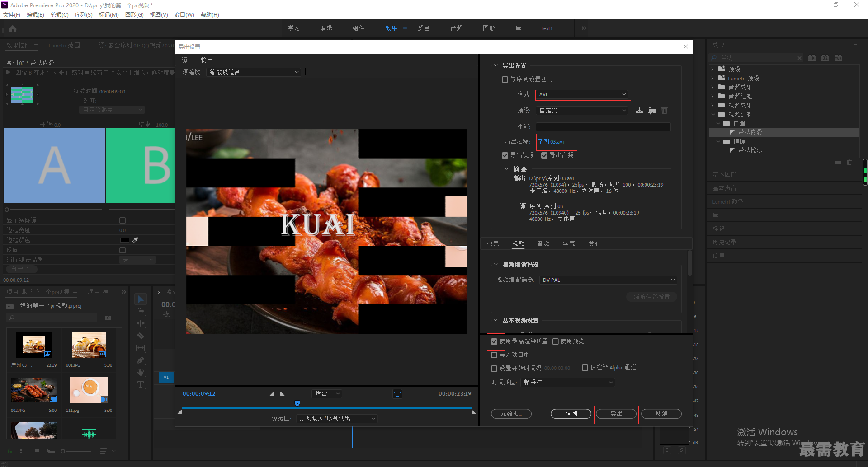Click the set in point triangle marker
This screenshot has height=467, width=868.
pos(272,394)
